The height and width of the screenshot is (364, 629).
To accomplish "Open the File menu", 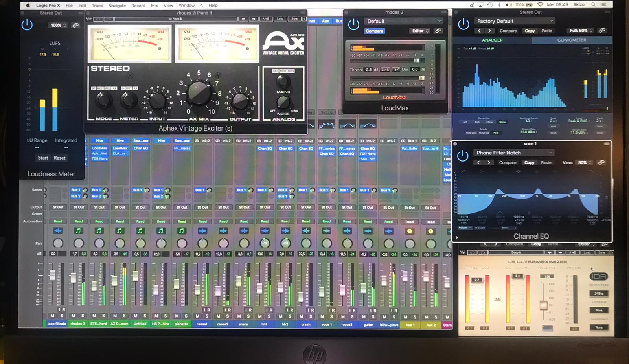I will click(x=69, y=5).
